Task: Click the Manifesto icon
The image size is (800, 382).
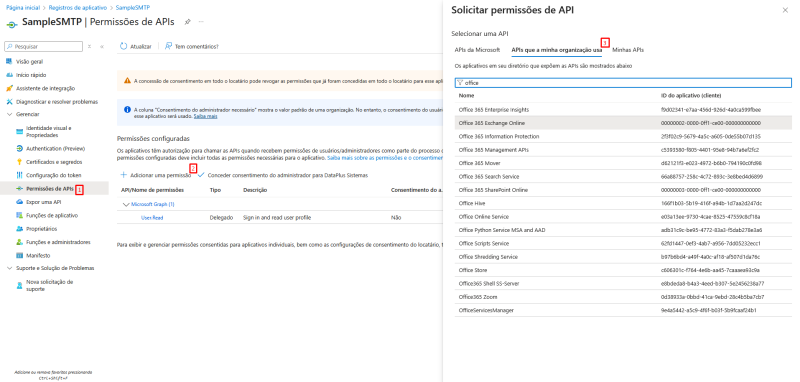Action: point(19,255)
